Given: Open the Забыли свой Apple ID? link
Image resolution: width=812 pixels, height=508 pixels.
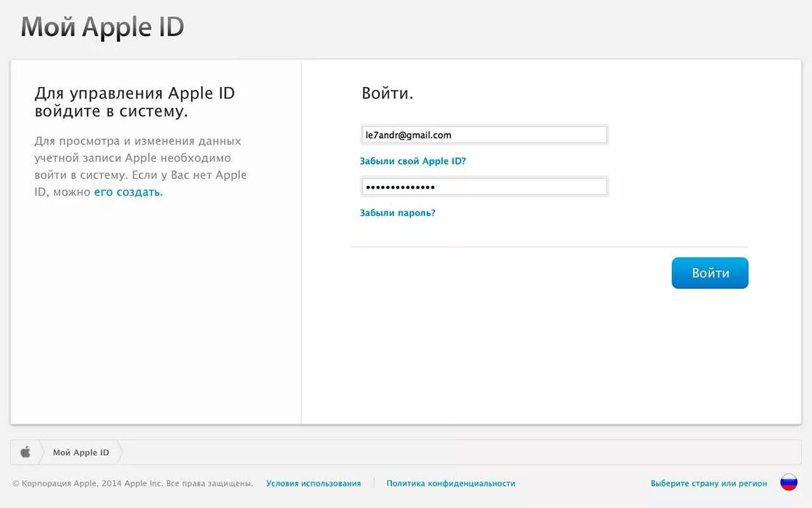Looking at the screenshot, I should click(413, 161).
